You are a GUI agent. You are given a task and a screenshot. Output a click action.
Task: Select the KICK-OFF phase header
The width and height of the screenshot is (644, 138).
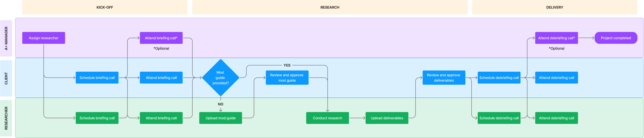click(105, 7)
